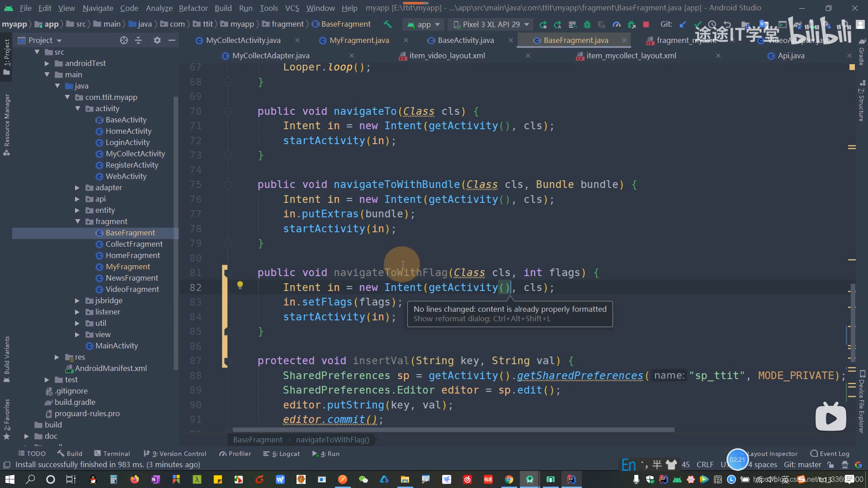Open the VCS menu
The height and width of the screenshot is (488, 868).
pyautogui.click(x=292, y=8)
